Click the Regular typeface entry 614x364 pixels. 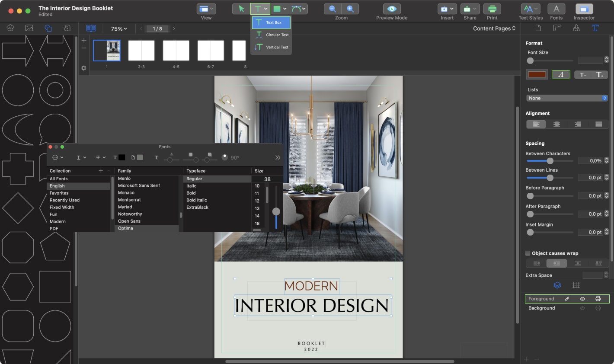point(194,179)
